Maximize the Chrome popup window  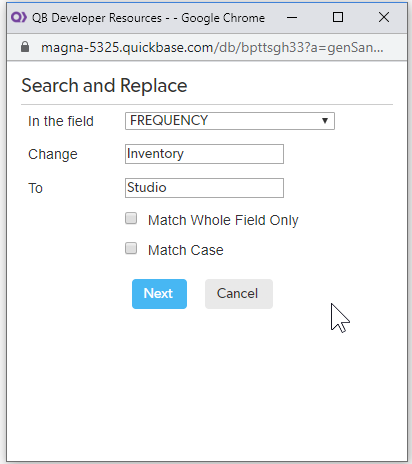338,17
